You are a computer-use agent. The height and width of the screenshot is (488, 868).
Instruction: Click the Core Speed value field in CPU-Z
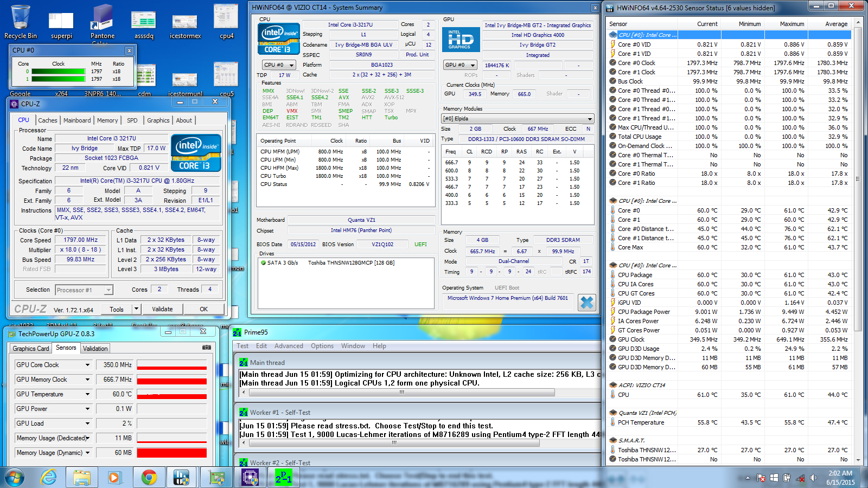pyautogui.click(x=81, y=240)
